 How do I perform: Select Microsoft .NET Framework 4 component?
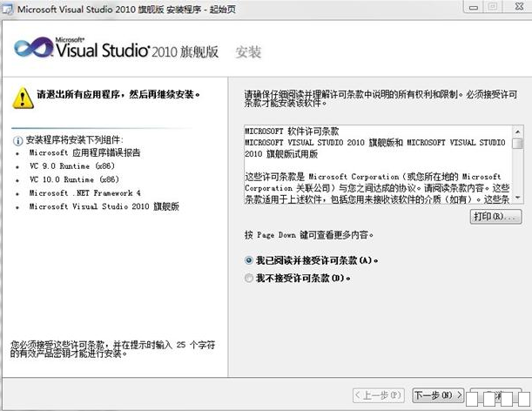coord(84,192)
